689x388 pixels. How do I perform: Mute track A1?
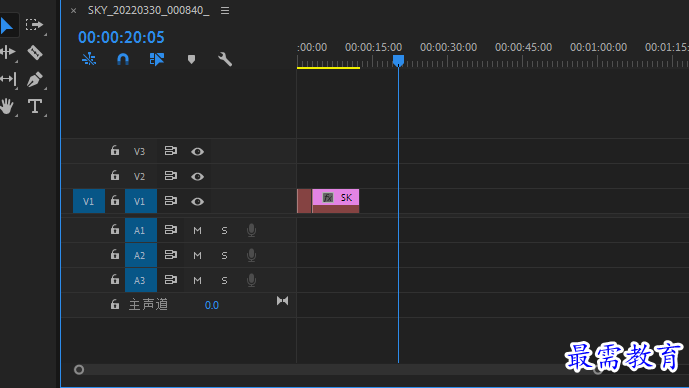[197, 230]
